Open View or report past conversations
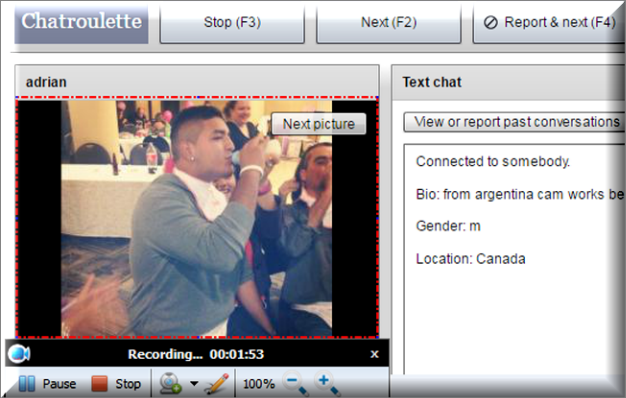 [515, 122]
